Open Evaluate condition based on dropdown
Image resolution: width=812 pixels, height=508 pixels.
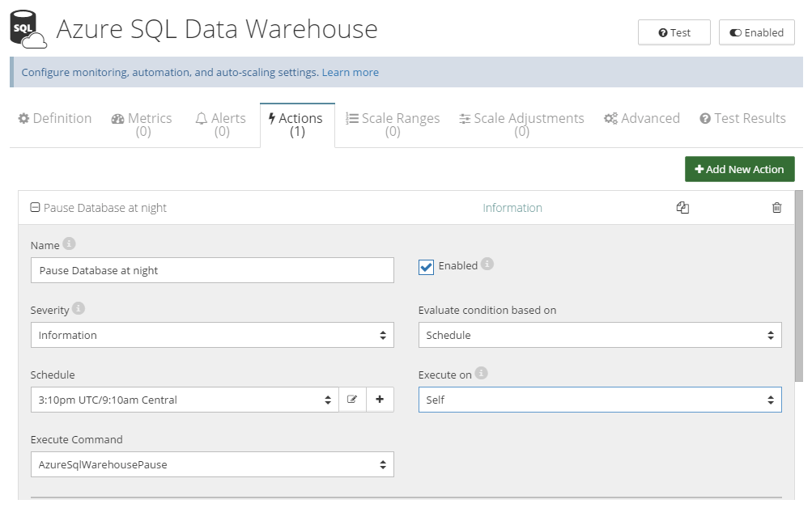pyautogui.click(x=600, y=335)
